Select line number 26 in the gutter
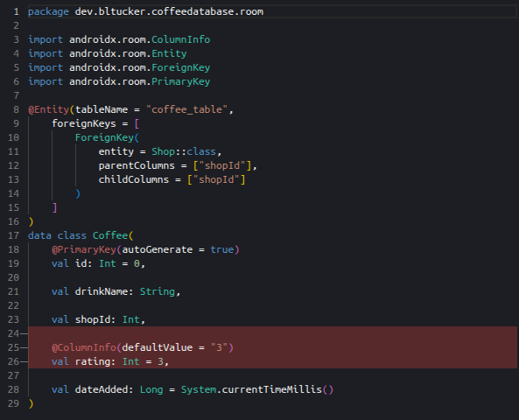Screen dimensions: 519x420 (13, 361)
